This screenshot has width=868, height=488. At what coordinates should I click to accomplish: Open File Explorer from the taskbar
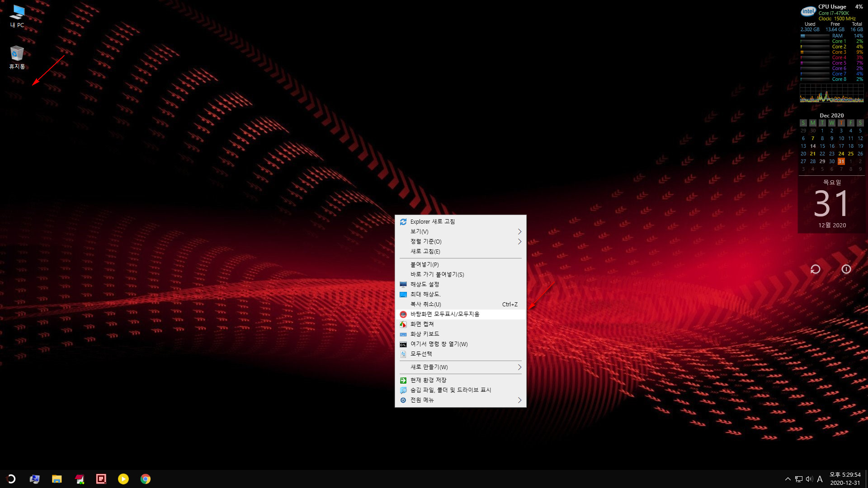click(57, 479)
